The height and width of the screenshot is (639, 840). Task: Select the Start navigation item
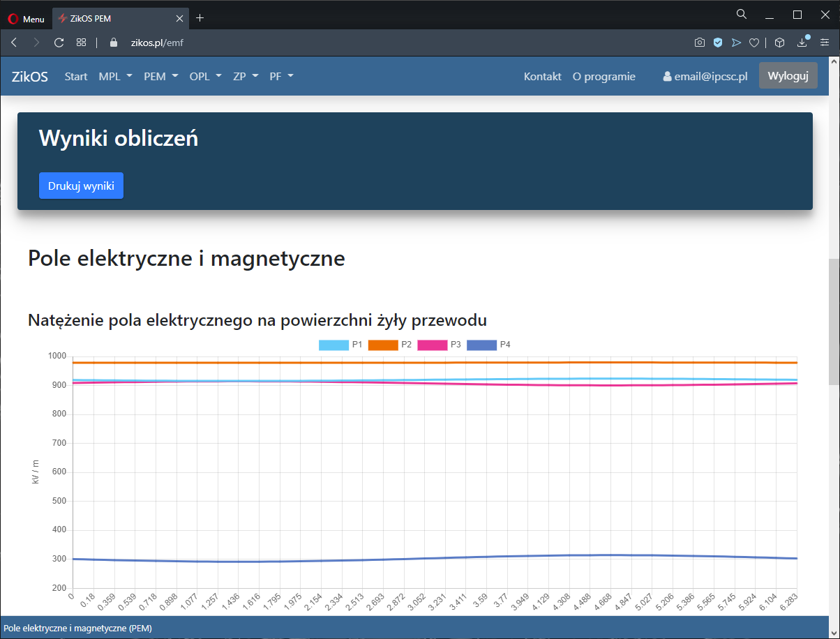point(76,76)
